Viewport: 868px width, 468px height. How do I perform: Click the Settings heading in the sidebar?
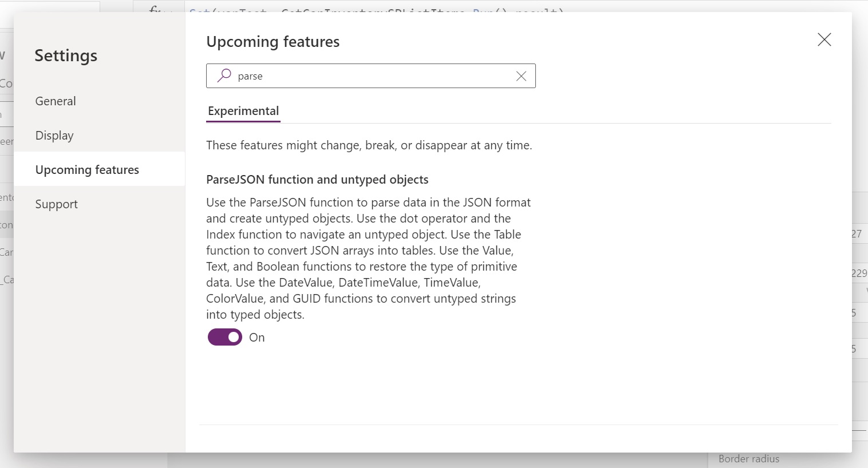point(66,55)
